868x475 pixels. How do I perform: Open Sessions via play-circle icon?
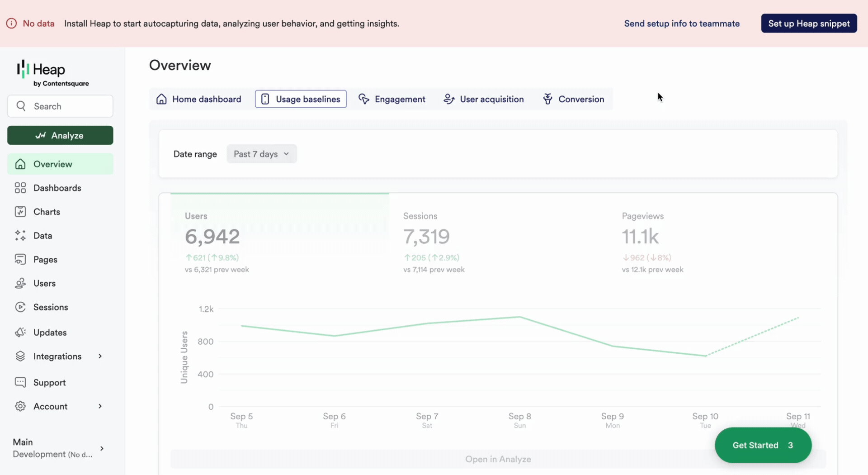(20, 307)
